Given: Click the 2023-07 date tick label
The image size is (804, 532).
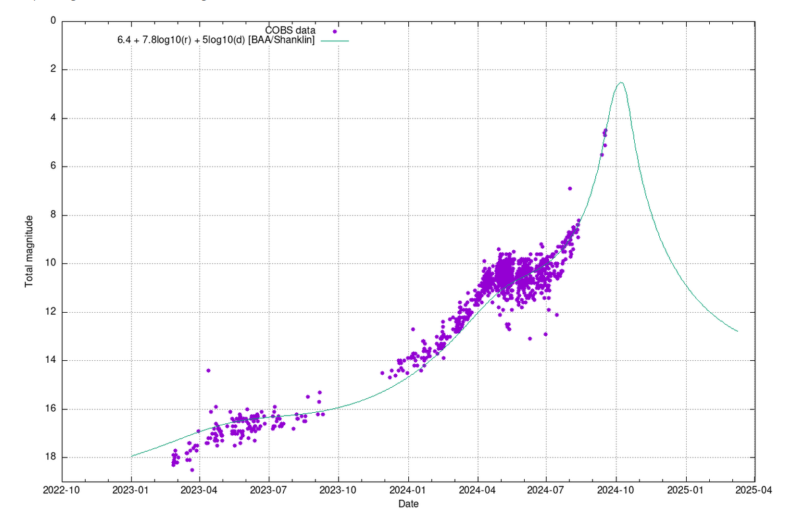Looking at the screenshot, I should [x=269, y=490].
